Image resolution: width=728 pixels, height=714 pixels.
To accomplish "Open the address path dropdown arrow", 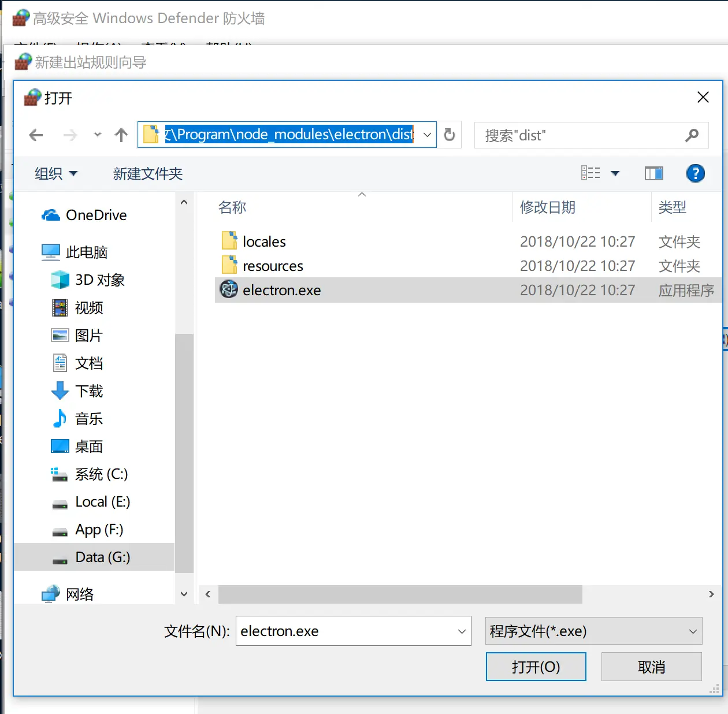I will 427,135.
